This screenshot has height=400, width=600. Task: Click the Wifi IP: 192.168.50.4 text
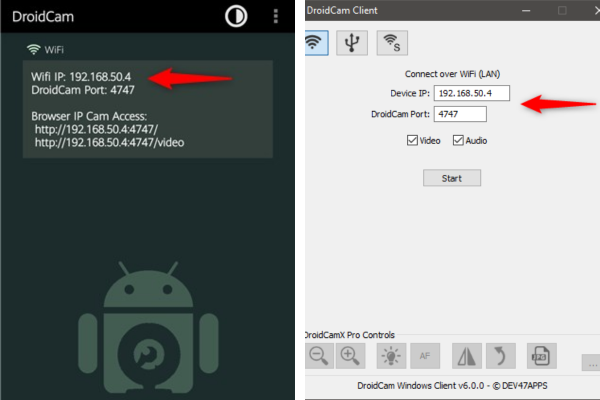[81, 77]
